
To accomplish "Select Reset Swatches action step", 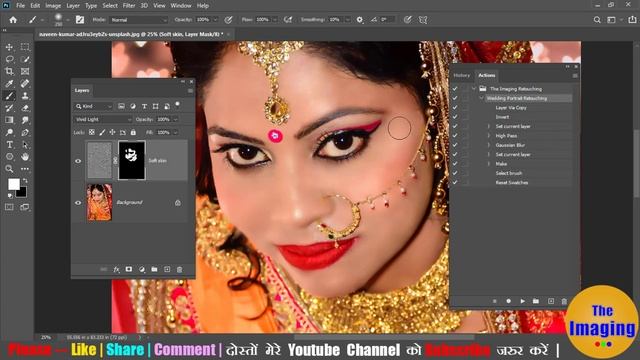I will tap(512, 182).
